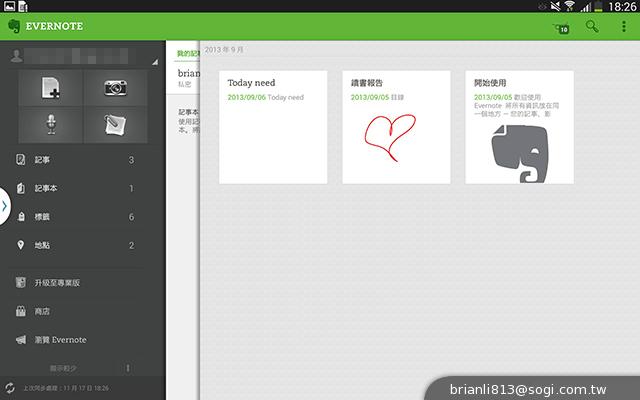Tap the signal strength icon
This screenshot has height=400, width=640.
point(586,7)
